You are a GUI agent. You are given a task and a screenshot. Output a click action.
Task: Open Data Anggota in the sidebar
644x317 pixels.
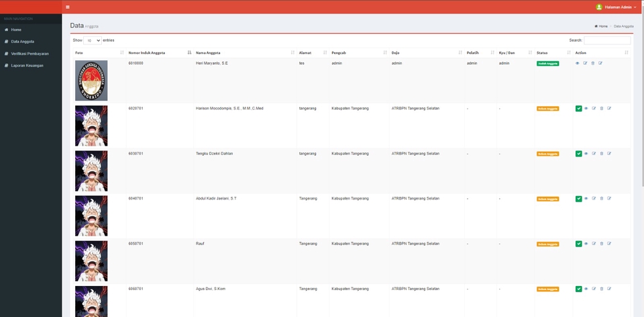point(31,42)
